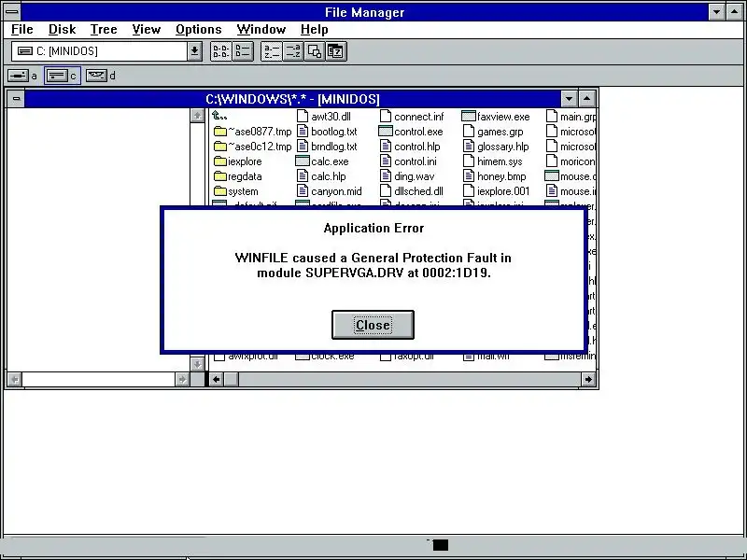Select the faxview.exe program icon
Screen dimensions: 747x560
pos(469,116)
